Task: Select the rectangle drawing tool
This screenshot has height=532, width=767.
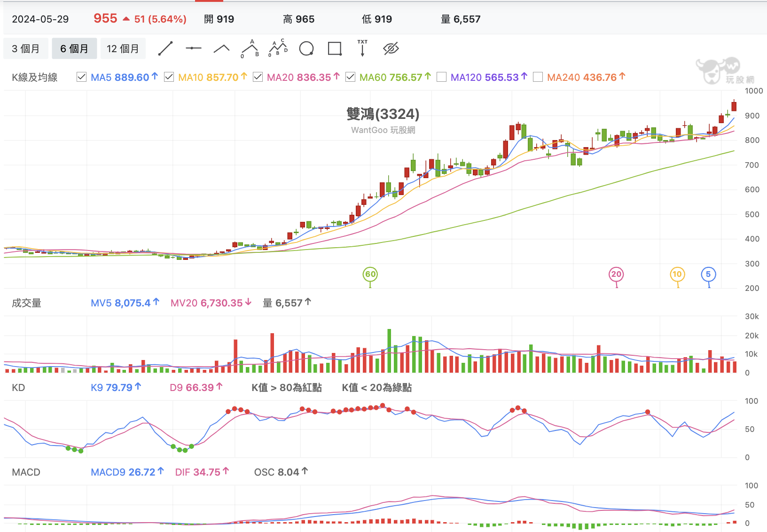Action: pyautogui.click(x=335, y=48)
